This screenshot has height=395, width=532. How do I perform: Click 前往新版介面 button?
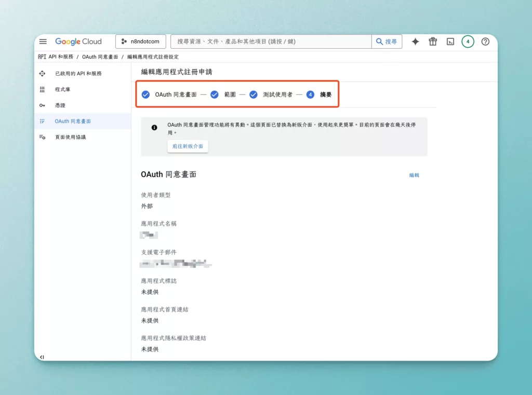click(188, 146)
